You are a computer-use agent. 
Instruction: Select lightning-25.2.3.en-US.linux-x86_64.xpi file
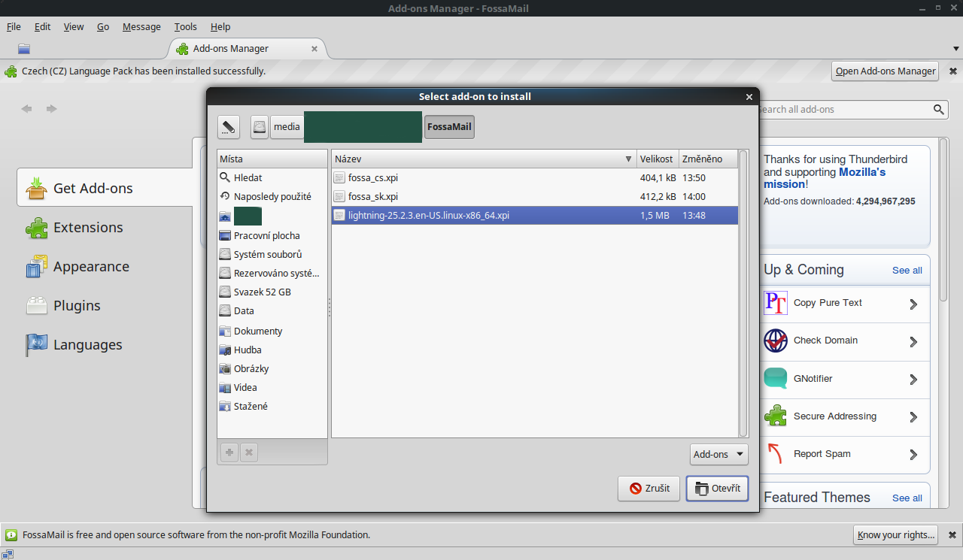(x=535, y=215)
